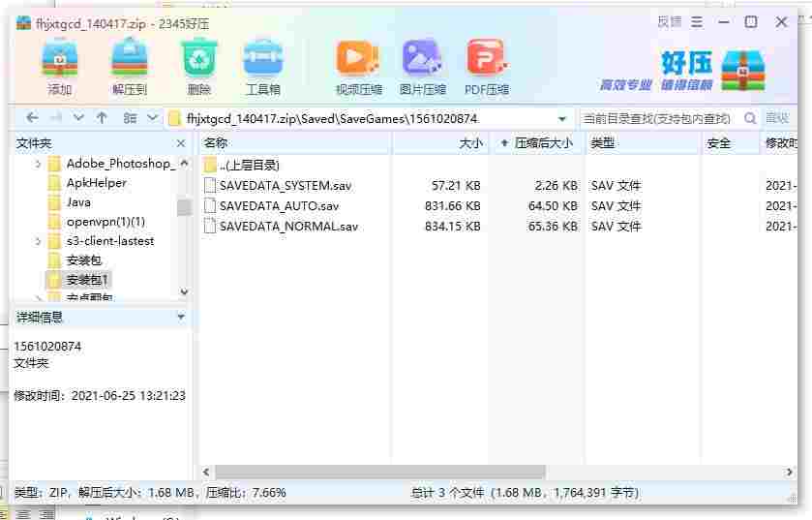Go up one directory level arrow

point(102,118)
